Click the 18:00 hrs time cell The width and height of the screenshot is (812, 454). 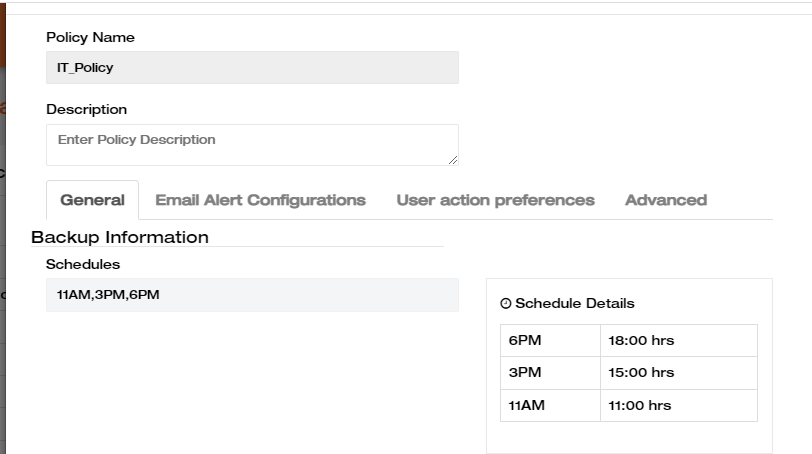(678, 340)
